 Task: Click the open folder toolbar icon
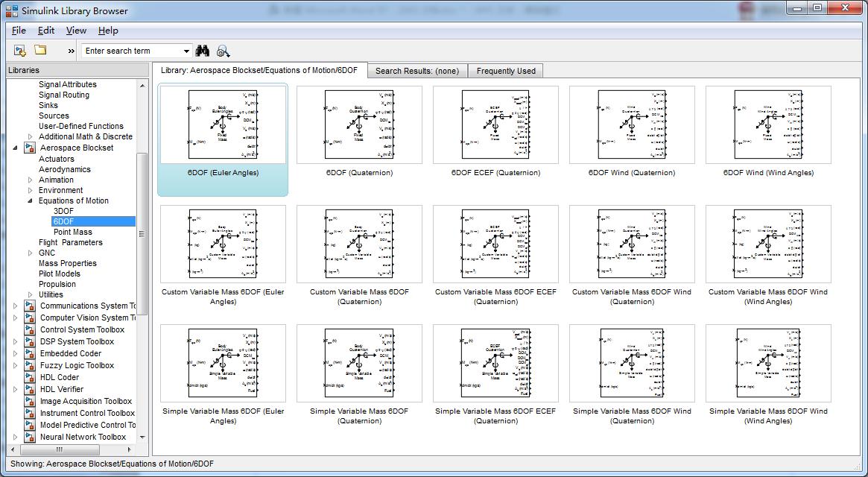click(x=40, y=50)
